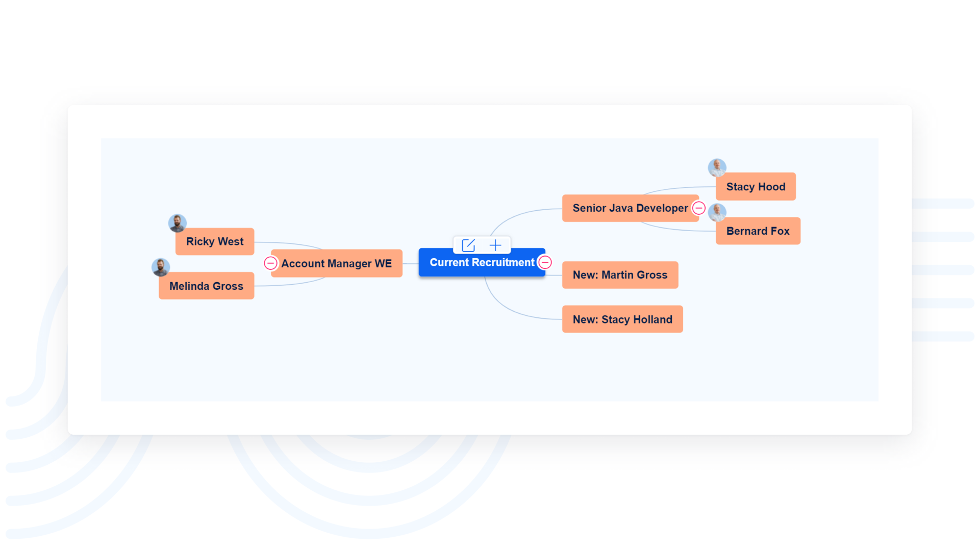Click the plus icon to add a node

coord(495,245)
